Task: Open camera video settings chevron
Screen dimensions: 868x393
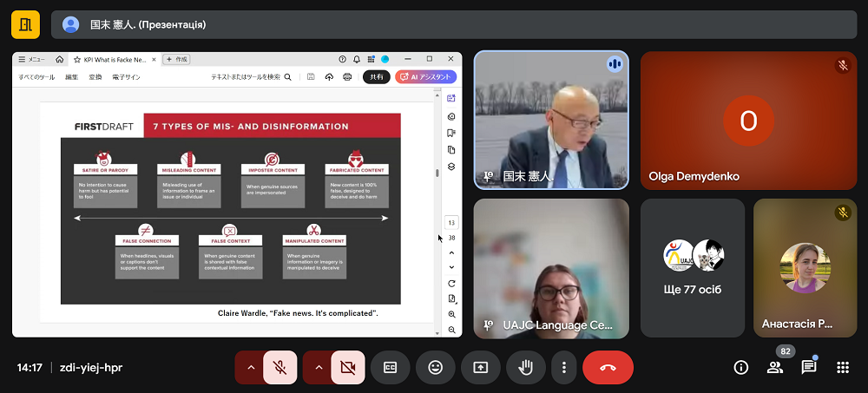Action: tap(319, 367)
